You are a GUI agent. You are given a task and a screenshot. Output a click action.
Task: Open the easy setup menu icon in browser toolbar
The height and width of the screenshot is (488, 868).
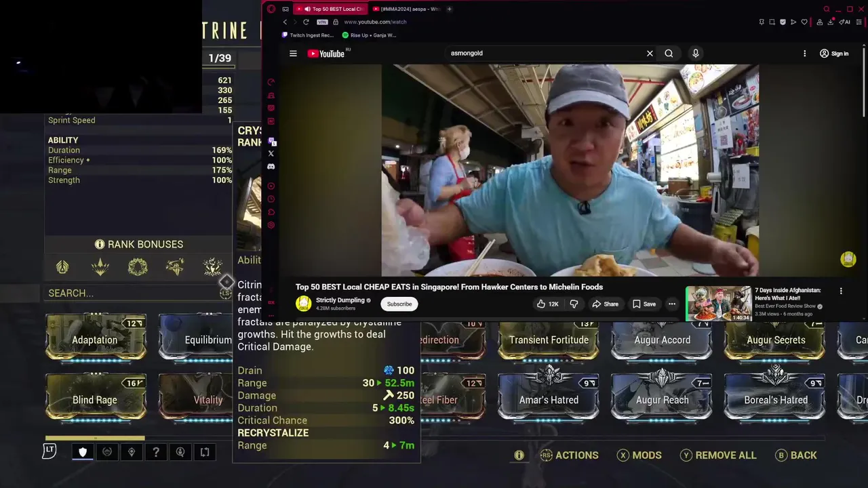[x=859, y=22]
